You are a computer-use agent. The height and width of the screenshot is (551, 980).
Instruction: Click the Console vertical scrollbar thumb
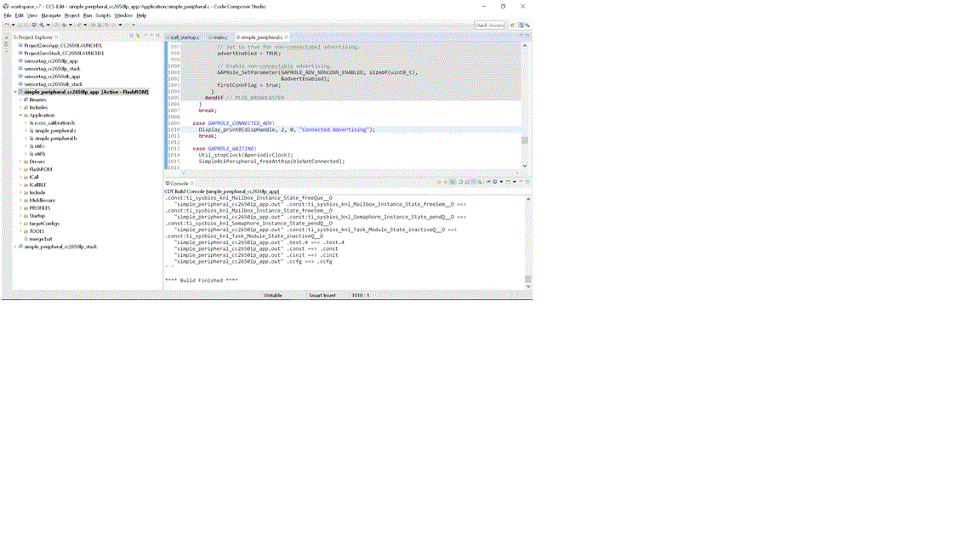[528, 279]
